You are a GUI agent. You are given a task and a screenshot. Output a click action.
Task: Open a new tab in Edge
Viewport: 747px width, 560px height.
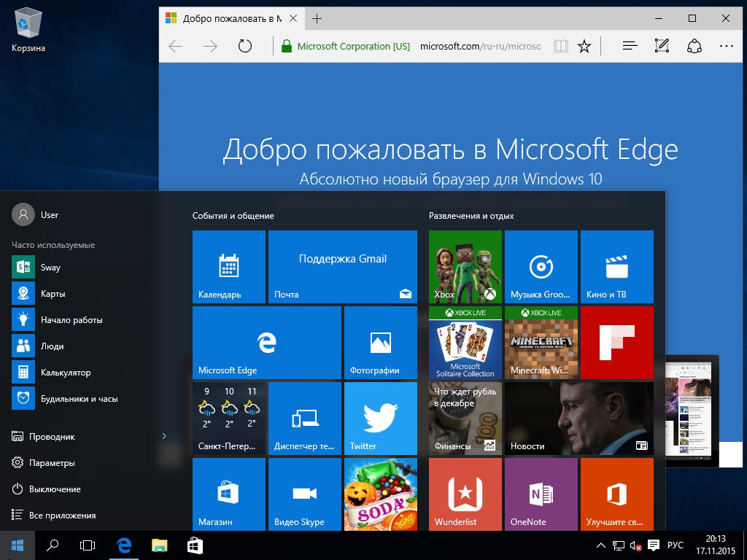coord(317,18)
